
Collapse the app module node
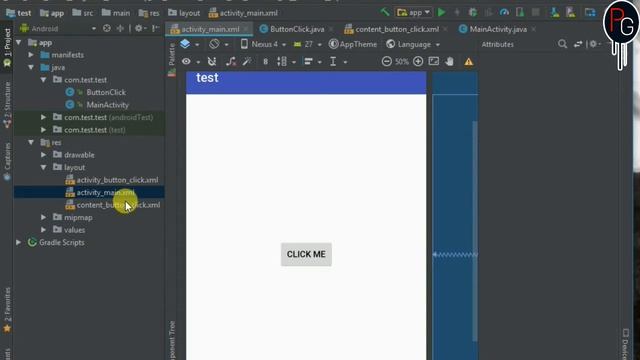coord(19,42)
